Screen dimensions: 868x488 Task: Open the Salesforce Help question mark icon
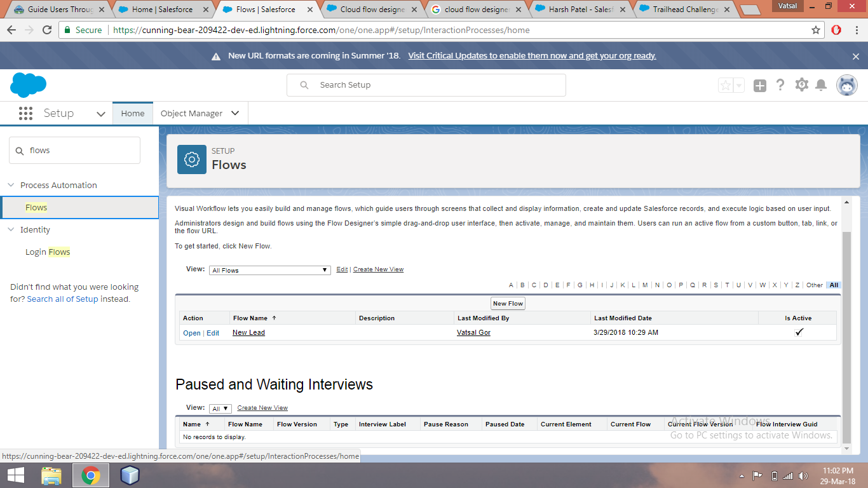coord(780,85)
